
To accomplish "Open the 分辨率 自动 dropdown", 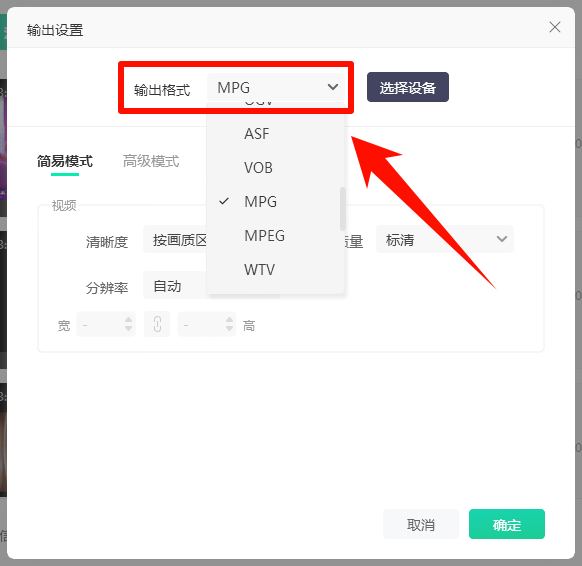I will tap(175, 285).
